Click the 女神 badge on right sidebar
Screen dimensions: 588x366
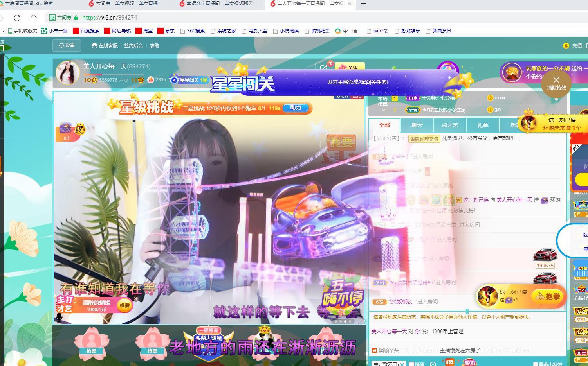581,319
